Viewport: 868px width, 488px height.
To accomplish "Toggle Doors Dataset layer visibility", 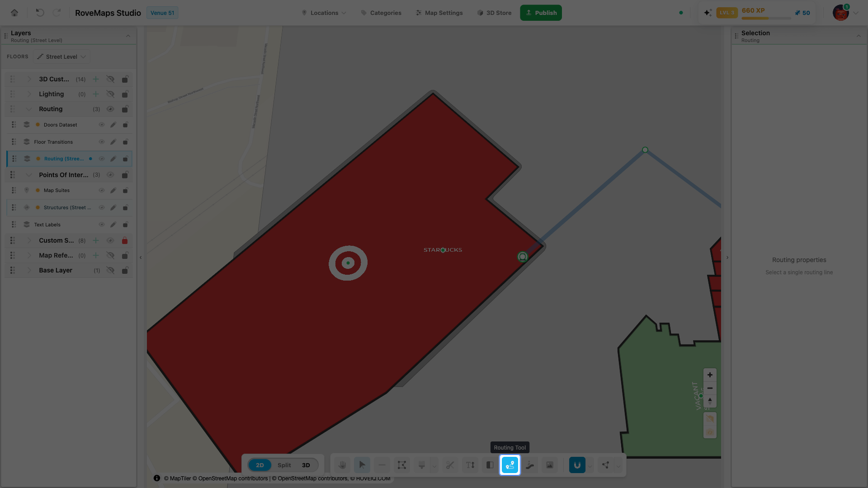I will (102, 125).
